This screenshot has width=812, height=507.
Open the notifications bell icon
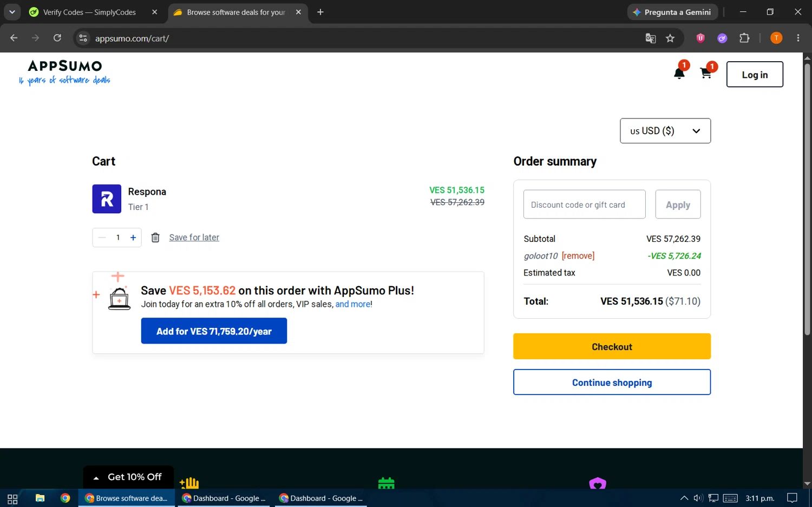[679, 74]
